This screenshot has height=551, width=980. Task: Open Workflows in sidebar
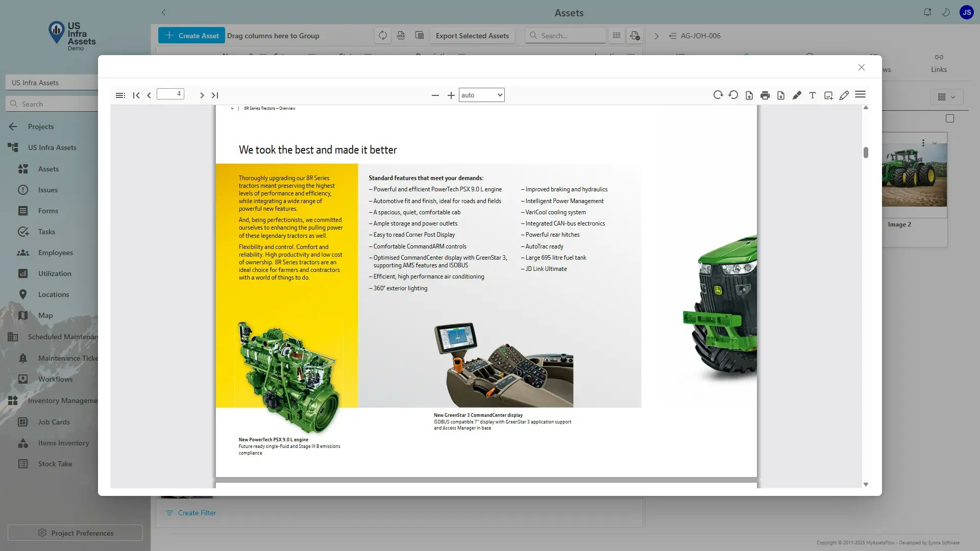[55, 379]
